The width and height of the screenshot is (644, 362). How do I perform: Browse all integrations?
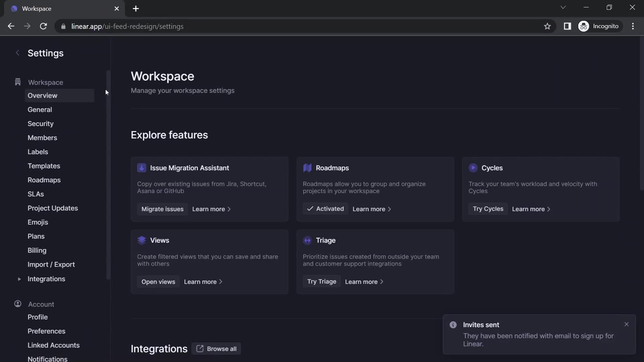coord(216,349)
